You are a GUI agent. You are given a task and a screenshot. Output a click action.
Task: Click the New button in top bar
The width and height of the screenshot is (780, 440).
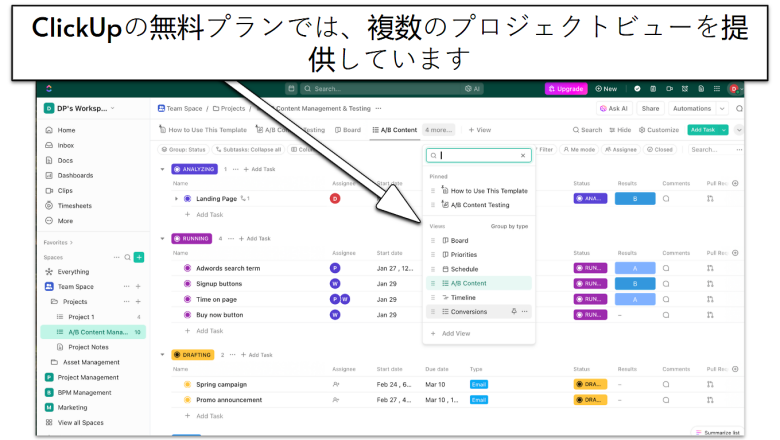(x=606, y=88)
